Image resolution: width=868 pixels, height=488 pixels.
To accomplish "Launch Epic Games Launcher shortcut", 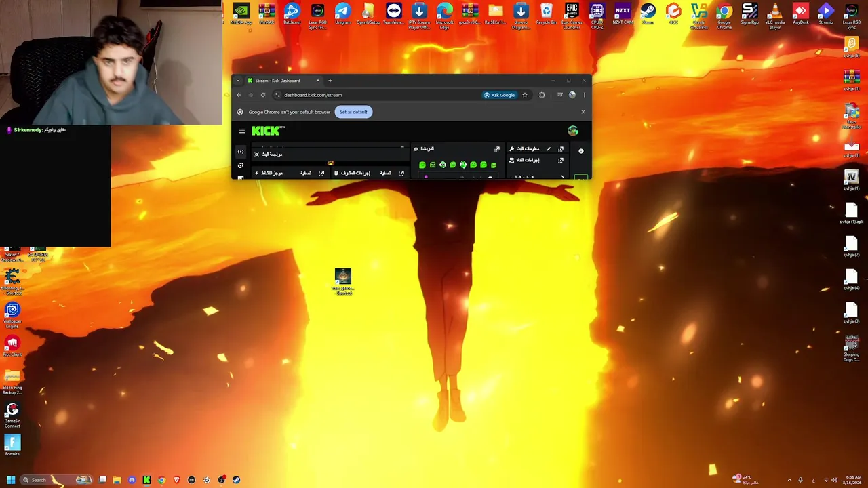I will [x=572, y=16].
